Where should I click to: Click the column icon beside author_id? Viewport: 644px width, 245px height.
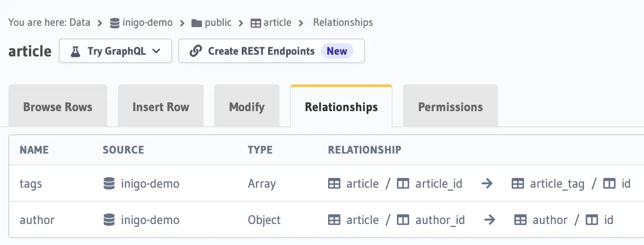(x=403, y=220)
